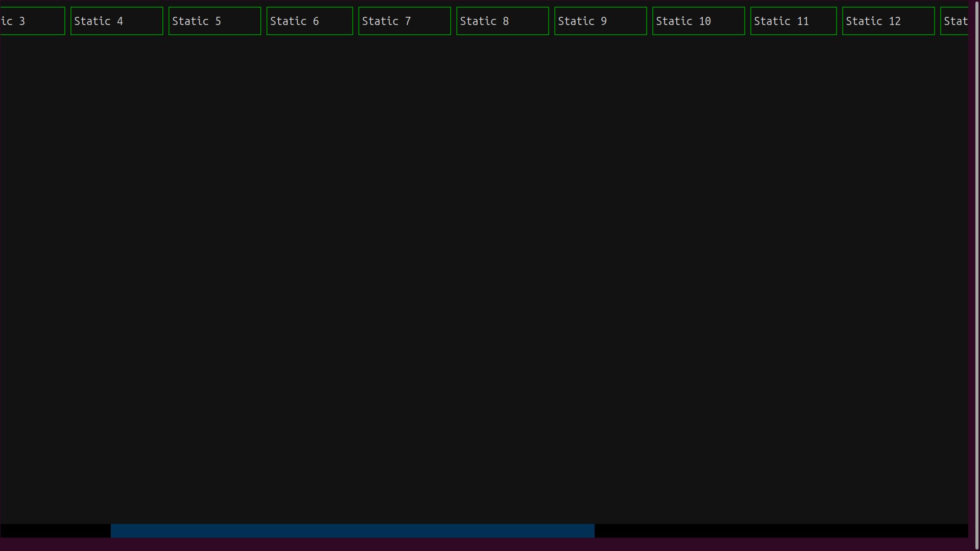Click the scrollbar track left of the thumb
This screenshot has height=551, width=980.
(56, 531)
